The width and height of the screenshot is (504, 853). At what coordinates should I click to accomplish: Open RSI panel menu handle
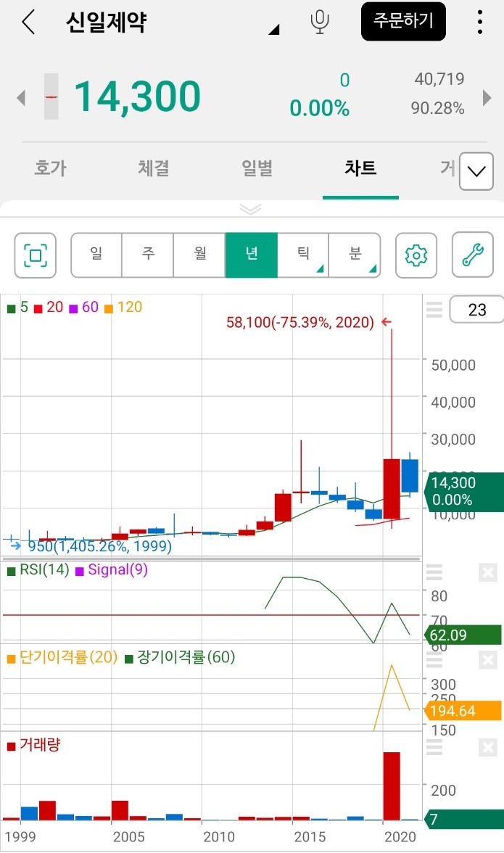434,572
